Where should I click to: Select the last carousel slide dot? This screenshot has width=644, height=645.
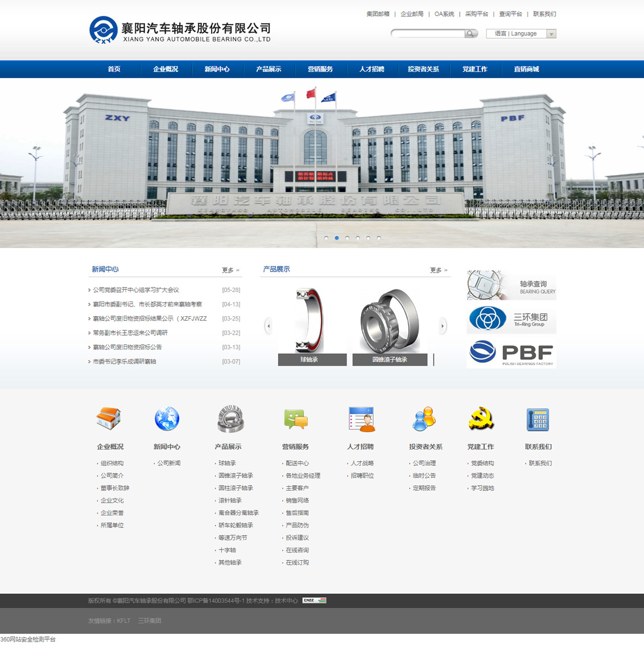379,238
